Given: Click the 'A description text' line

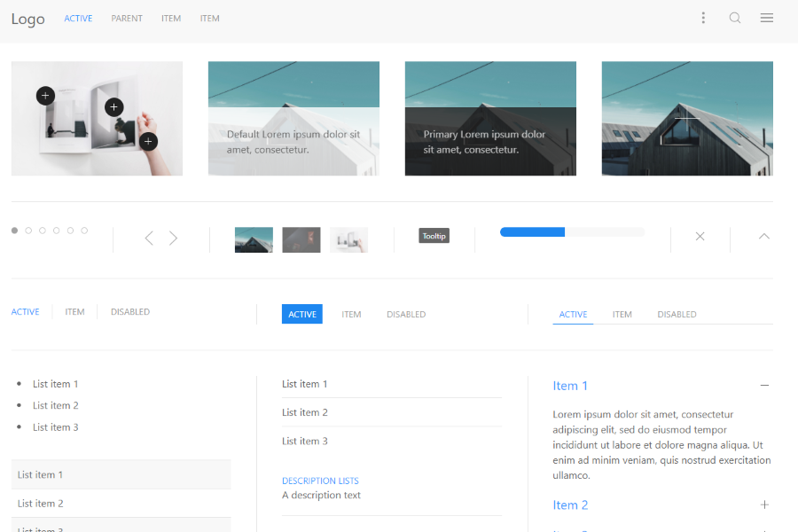Looking at the screenshot, I should tap(321, 495).
